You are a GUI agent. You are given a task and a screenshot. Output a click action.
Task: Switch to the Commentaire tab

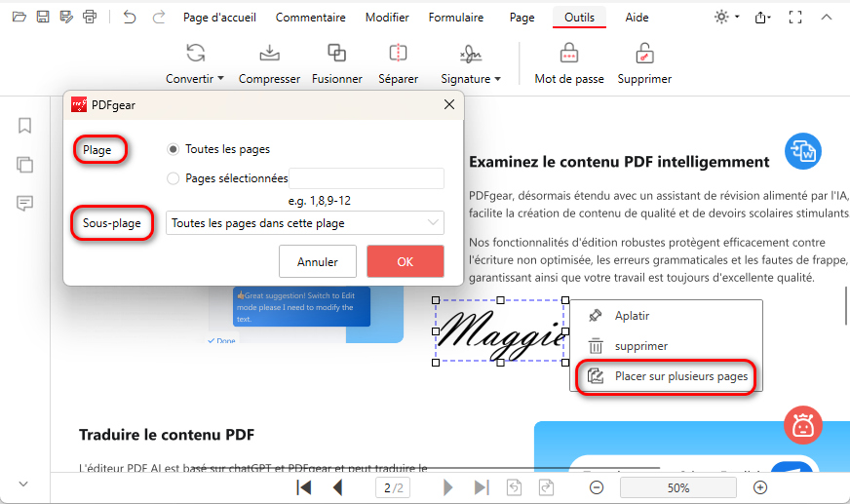click(311, 18)
